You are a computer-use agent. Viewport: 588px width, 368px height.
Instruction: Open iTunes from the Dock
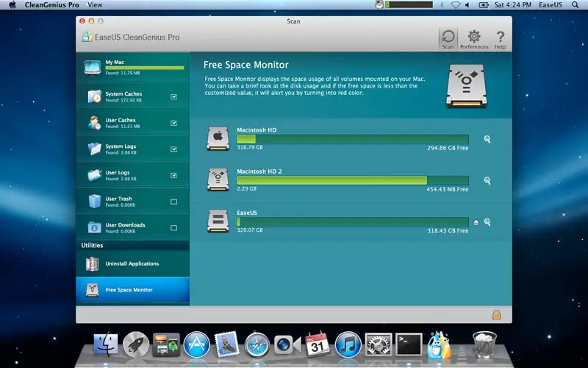pos(348,344)
